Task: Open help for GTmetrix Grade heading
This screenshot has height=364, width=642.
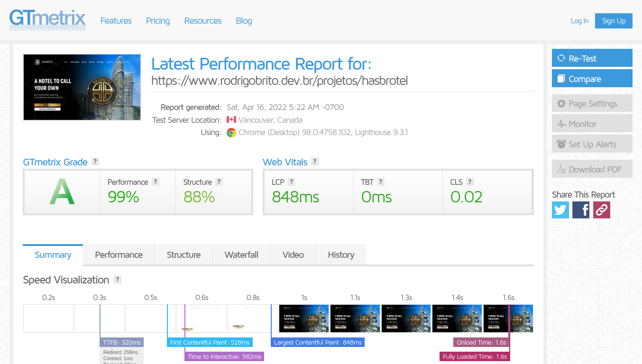Action: (95, 162)
